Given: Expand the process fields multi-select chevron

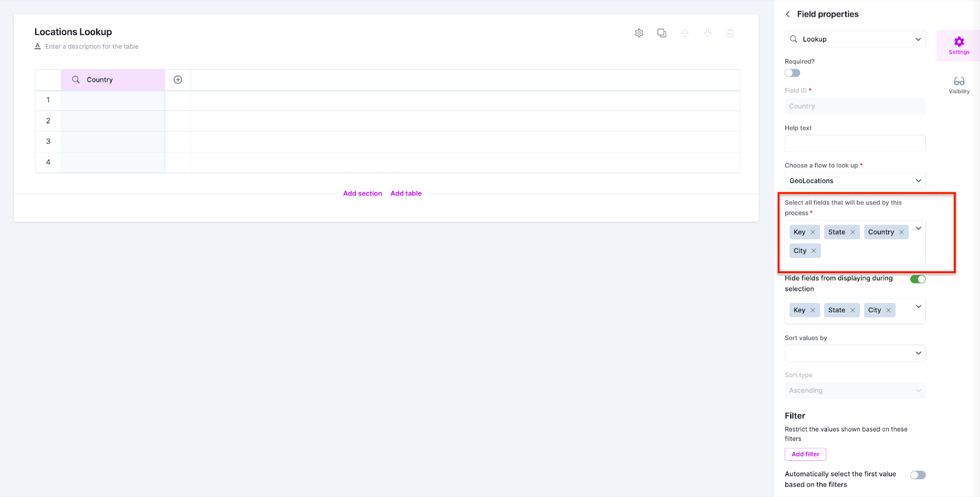Looking at the screenshot, I should click(918, 228).
